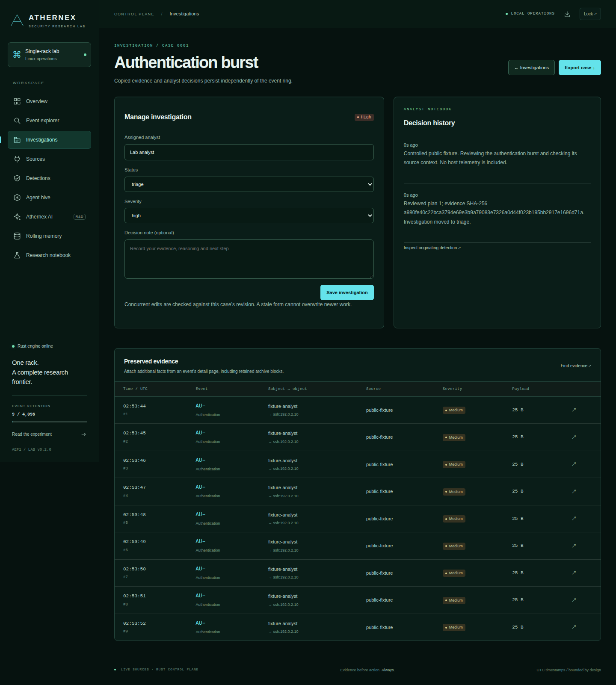This screenshot has height=685, width=616.
Task: Click the Research notebook flask icon
Action: (x=17, y=255)
